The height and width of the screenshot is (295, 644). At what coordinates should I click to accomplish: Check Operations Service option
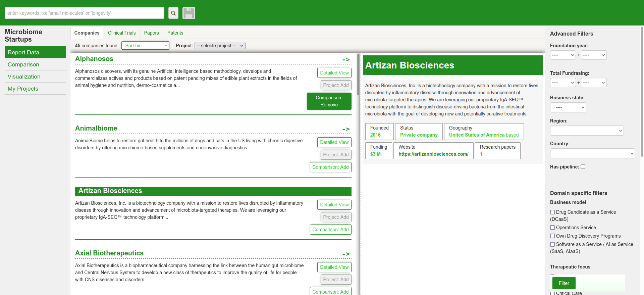click(x=552, y=228)
